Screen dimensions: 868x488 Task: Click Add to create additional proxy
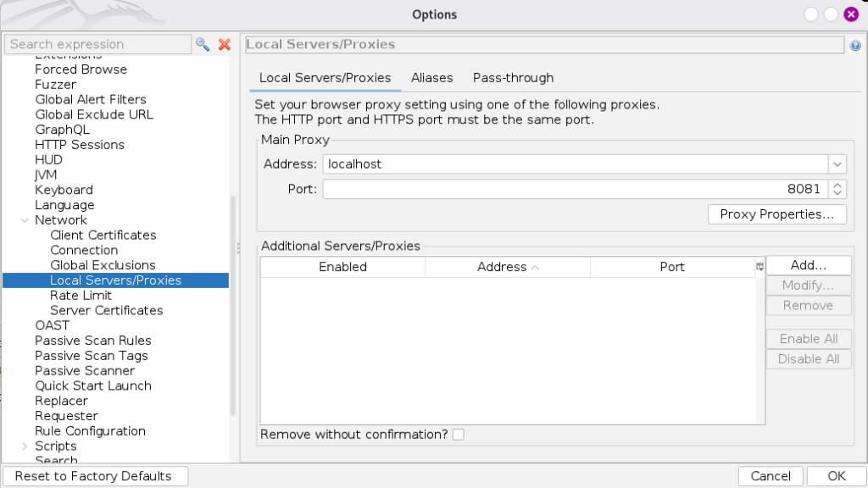point(808,265)
